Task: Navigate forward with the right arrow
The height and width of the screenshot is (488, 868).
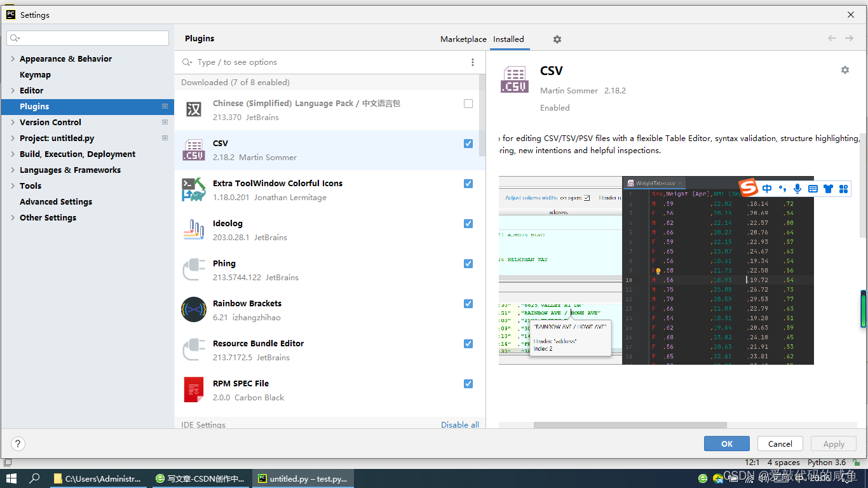Action: click(x=849, y=39)
